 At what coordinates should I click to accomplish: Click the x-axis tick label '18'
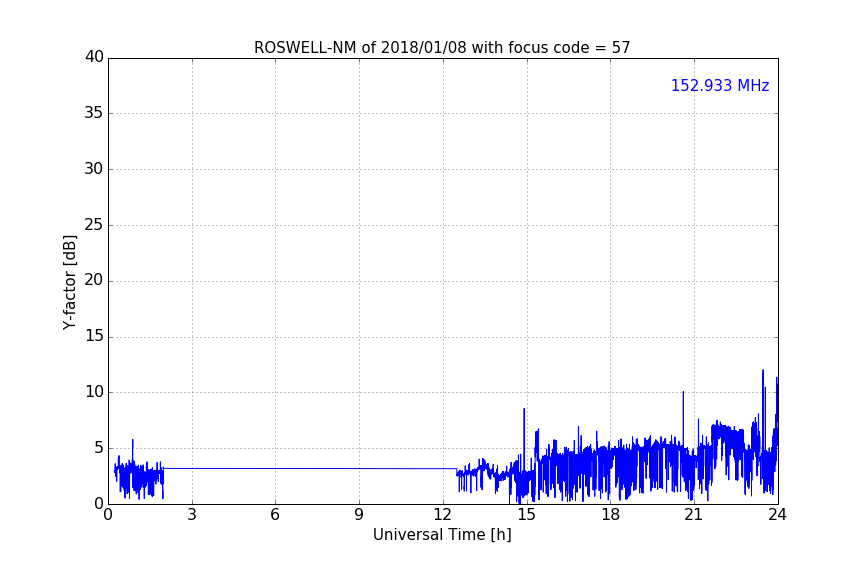click(x=610, y=515)
